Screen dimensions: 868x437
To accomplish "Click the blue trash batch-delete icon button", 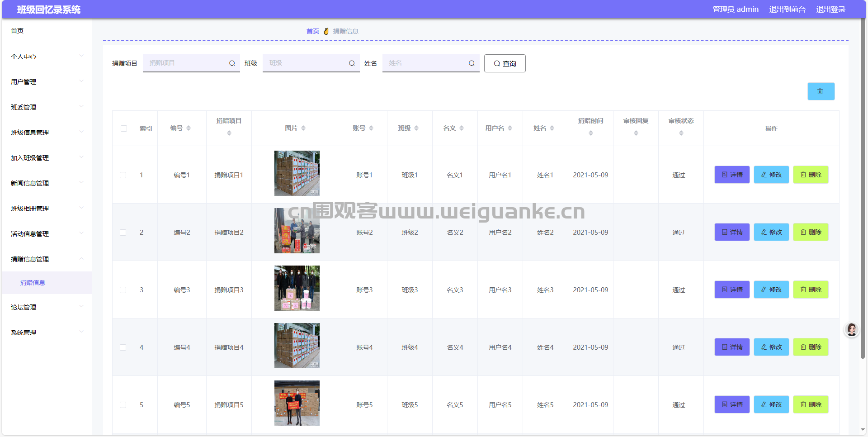I will point(821,91).
